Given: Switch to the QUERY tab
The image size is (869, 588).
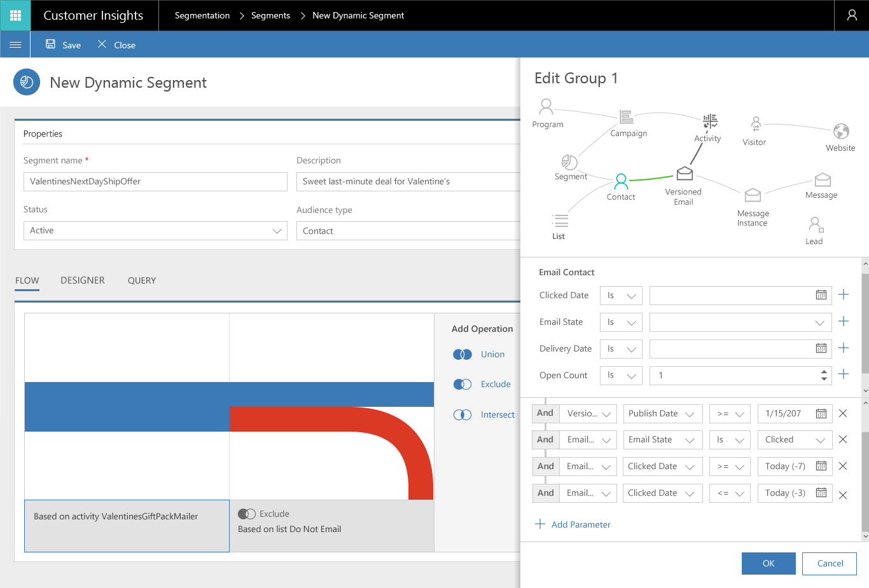Looking at the screenshot, I should [142, 280].
